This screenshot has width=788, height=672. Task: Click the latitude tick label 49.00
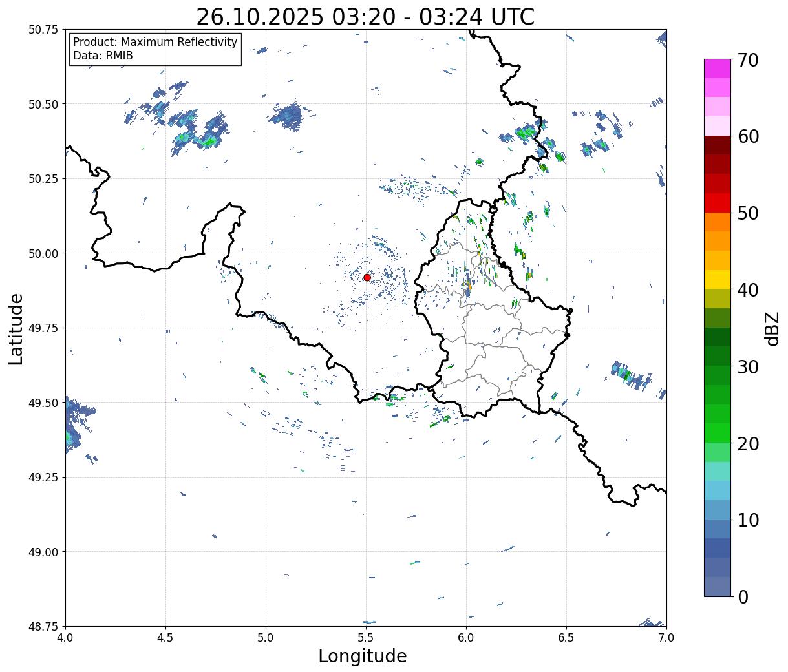pos(43,552)
